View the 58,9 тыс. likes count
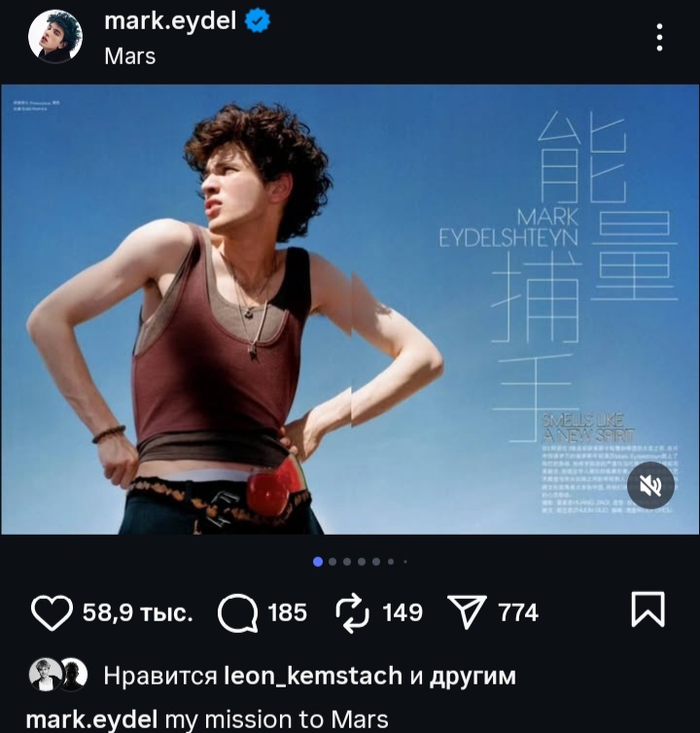 [x=137, y=612]
